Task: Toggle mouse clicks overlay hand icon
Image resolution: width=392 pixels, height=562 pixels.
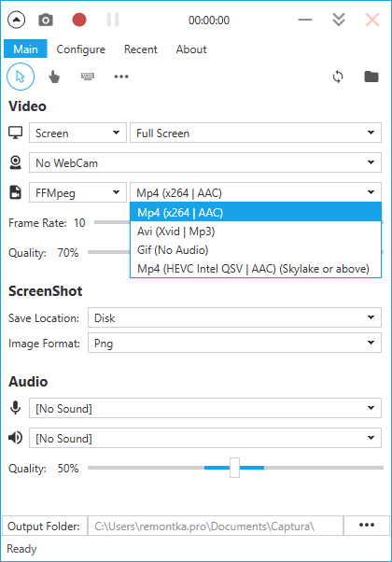Action: click(54, 77)
